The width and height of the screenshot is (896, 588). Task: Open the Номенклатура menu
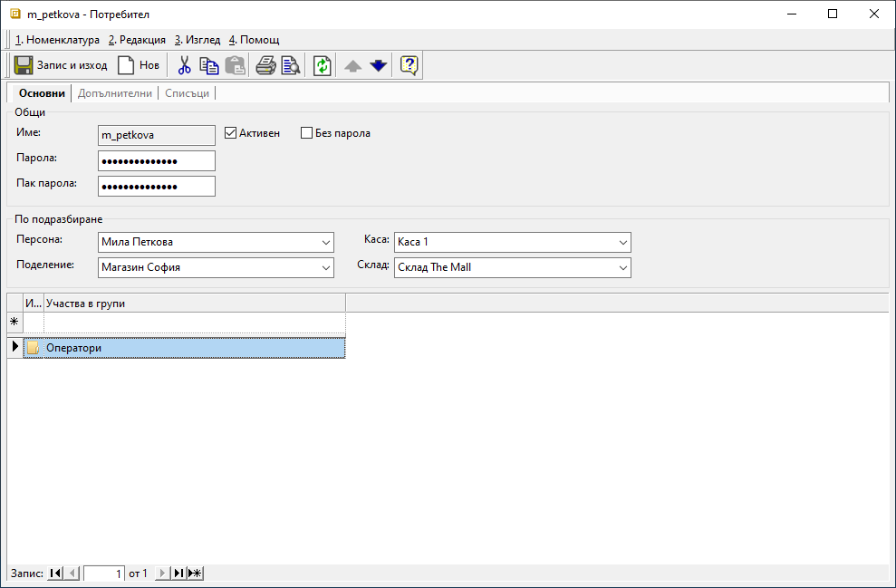[57, 40]
